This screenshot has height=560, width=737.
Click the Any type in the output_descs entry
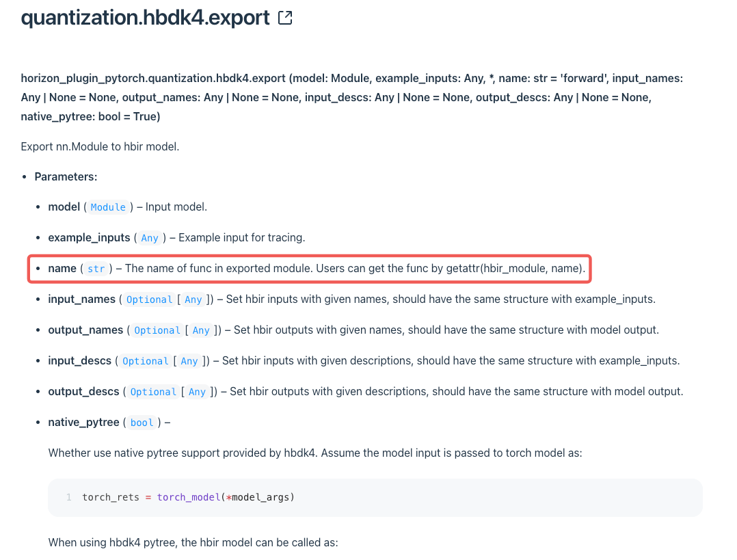click(x=197, y=392)
